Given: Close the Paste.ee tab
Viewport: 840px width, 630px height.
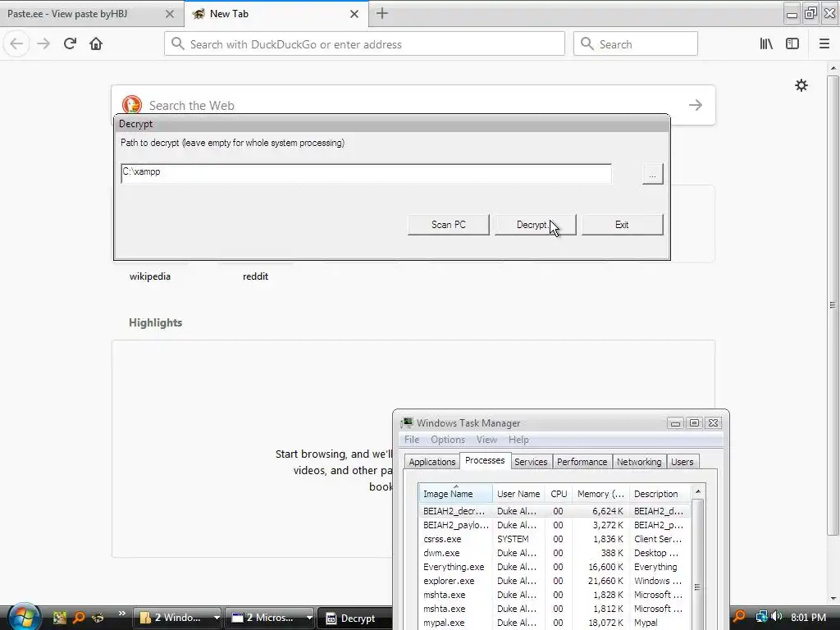Looking at the screenshot, I should click(x=170, y=14).
